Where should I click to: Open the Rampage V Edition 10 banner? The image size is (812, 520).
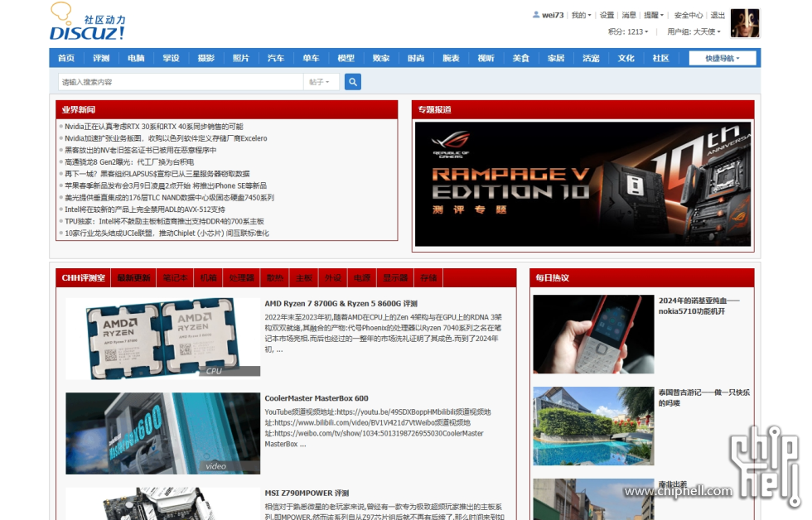(x=582, y=184)
